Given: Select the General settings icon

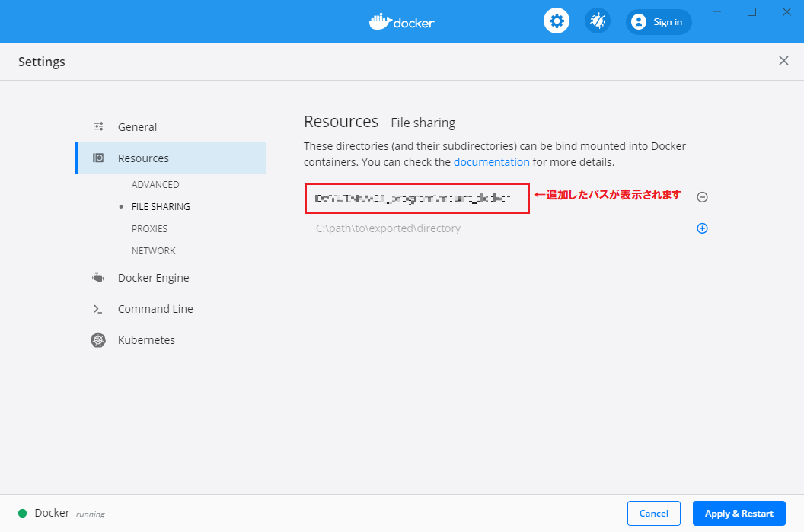Looking at the screenshot, I should click(x=98, y=126).
